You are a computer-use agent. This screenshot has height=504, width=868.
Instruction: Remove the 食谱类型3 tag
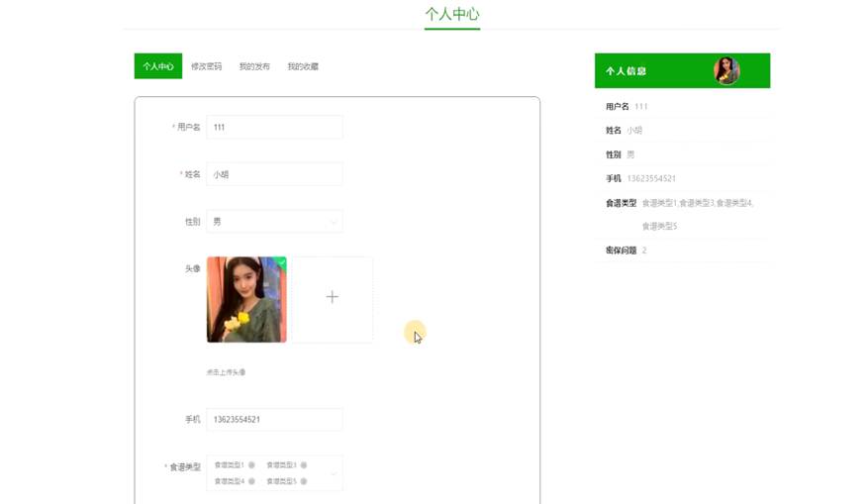[x=304, y=465]
